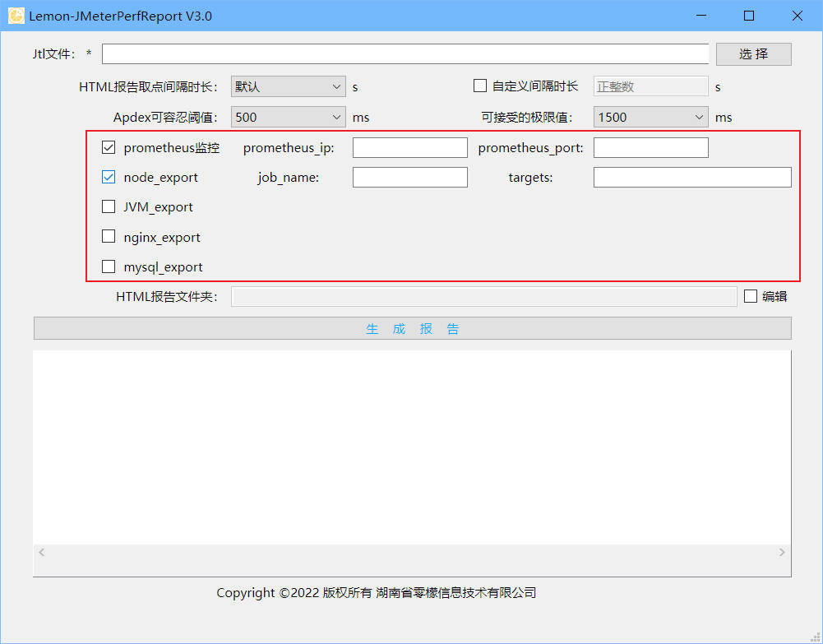
Task: Click the HTML报告文件夹 path field
Action: (484, 297)
